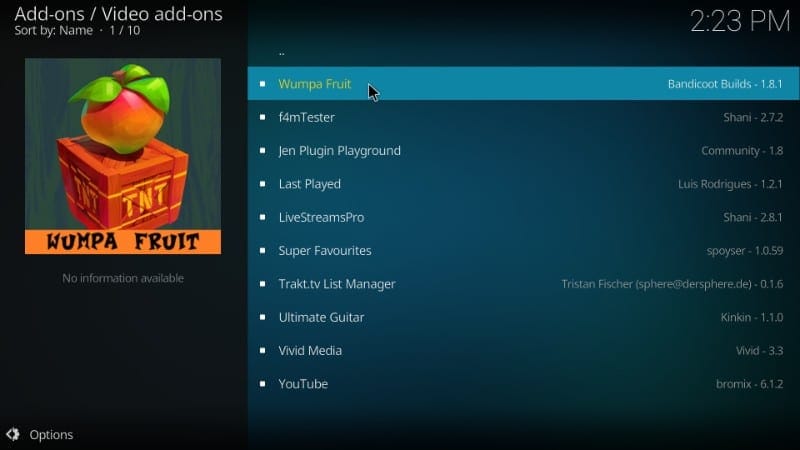This screenshot has width=800, height=450.
Task: Click the spoyser - 1.0.59 text
Action: pos(745,251)
